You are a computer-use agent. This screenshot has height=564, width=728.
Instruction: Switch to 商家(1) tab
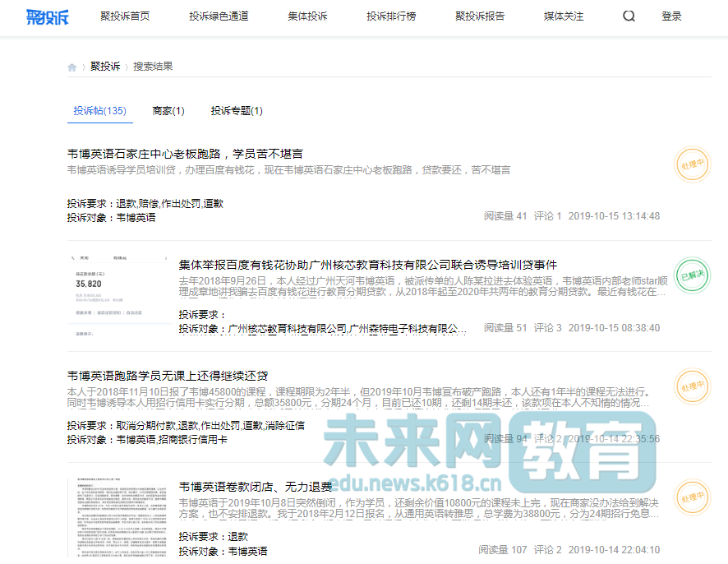pos(168,111)
